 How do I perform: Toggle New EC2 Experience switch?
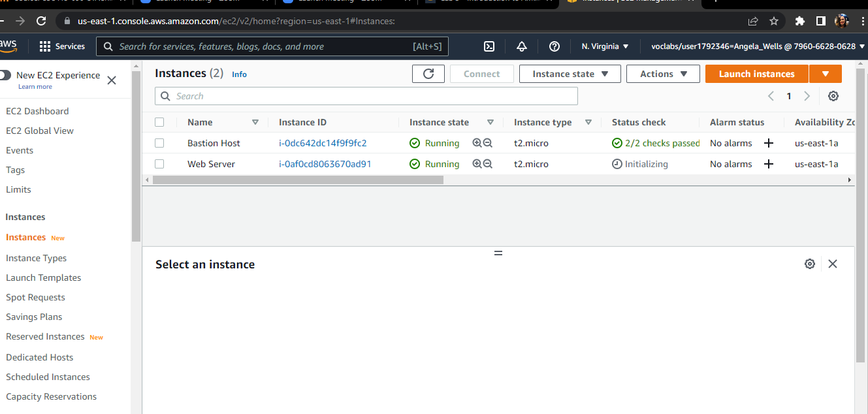(6, 75)
